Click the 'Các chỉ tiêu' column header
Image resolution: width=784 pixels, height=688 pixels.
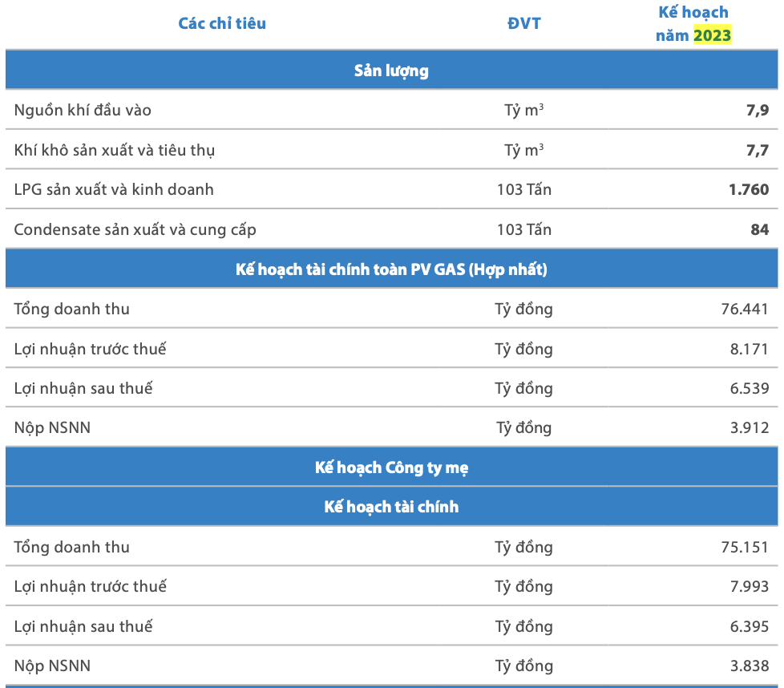pos(222,23)
